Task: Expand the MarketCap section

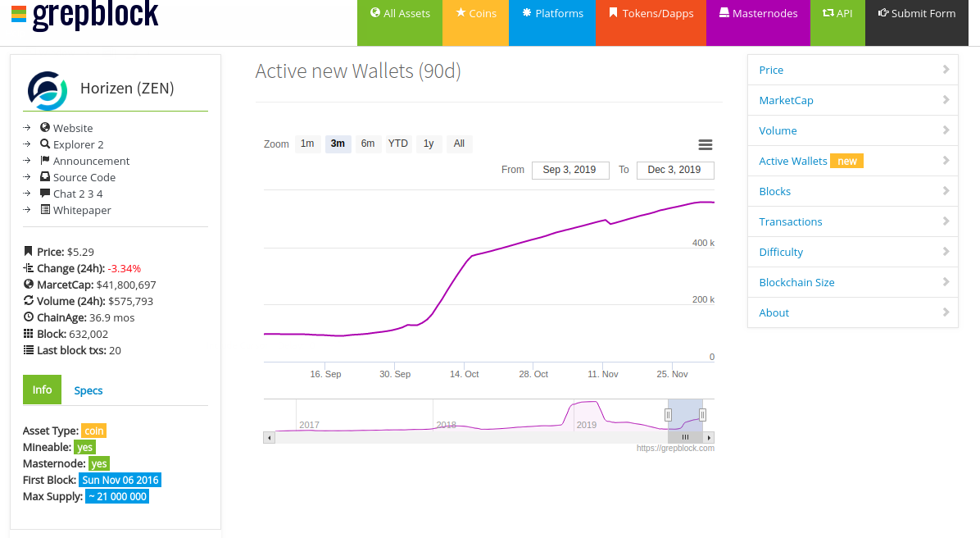Action: [x=852, y=100]
